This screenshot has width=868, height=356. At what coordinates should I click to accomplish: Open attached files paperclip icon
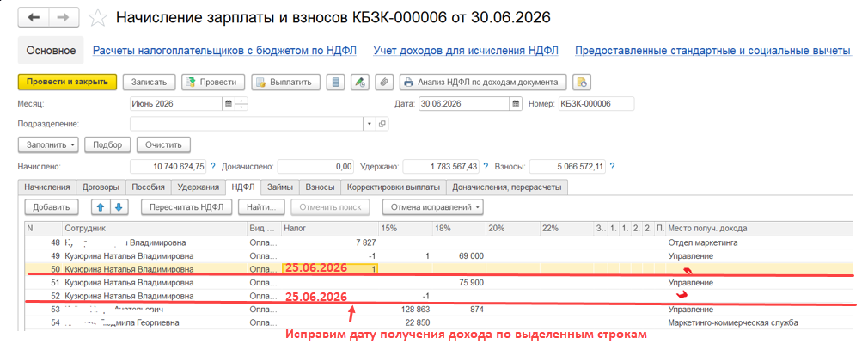pyautogui.click(x=383, y=82)
